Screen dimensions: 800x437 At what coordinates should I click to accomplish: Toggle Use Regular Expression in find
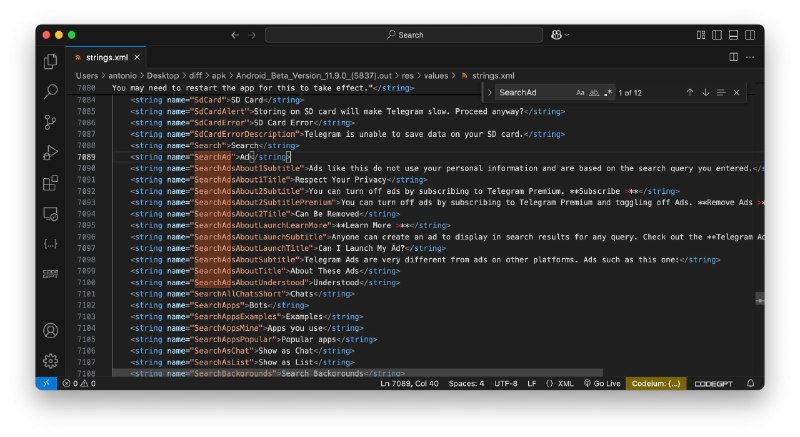pyautogui.click(x=608, y=93)
